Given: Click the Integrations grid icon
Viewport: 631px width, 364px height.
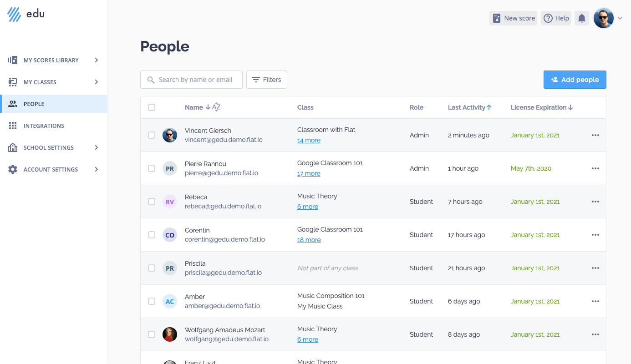Looking at the screenshot, I should click(13, 126).
